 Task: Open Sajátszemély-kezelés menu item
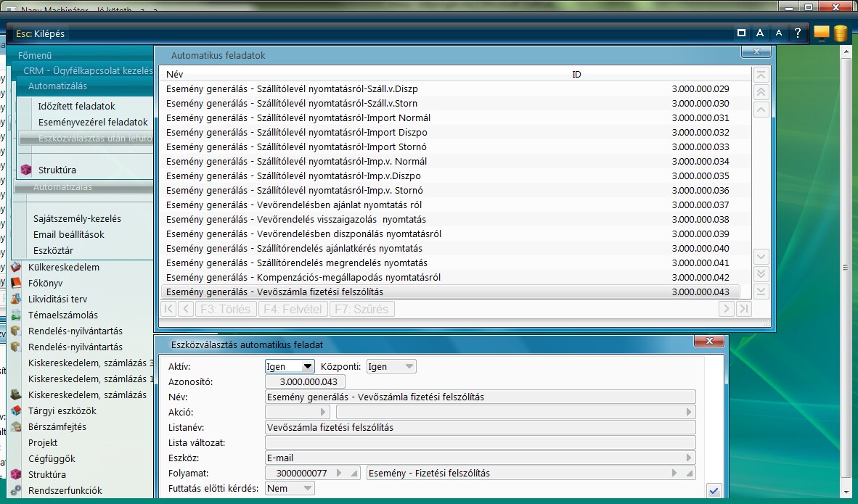coord(77,219)
